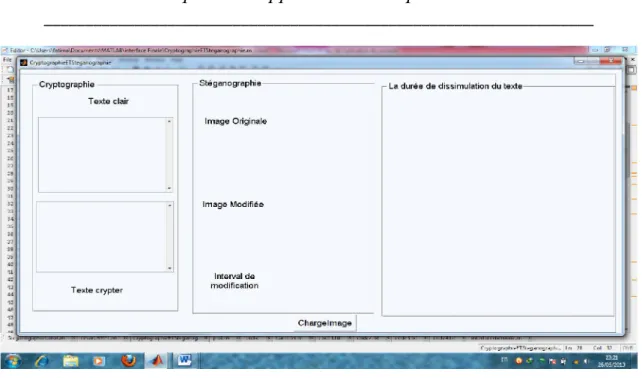Open Windows Explorer folder in taskbar
The image size is (642, 378).
pos(70,361)
